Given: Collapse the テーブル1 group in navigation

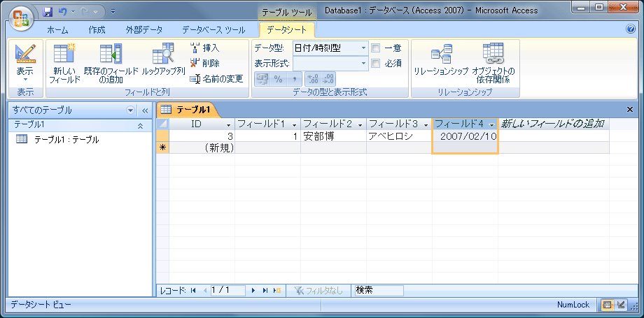Looking at the screenshot, I should click(140, 126).
